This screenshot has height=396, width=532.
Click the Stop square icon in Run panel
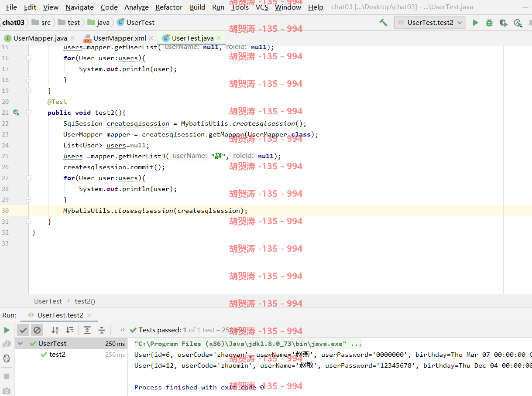(7, 376)
